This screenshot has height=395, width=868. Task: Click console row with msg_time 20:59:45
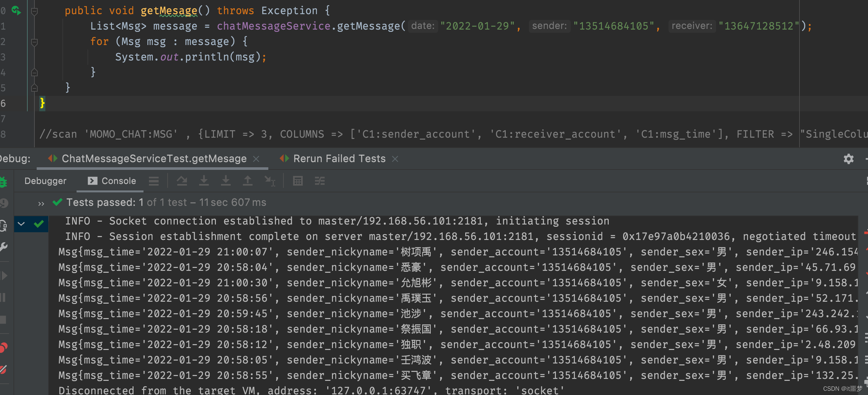coord(458,314)
